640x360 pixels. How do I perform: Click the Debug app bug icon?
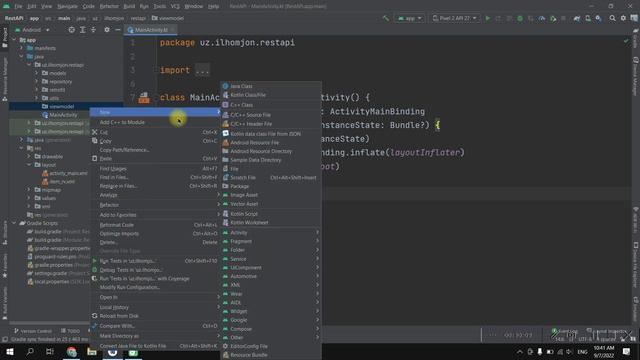coord(520,18)
